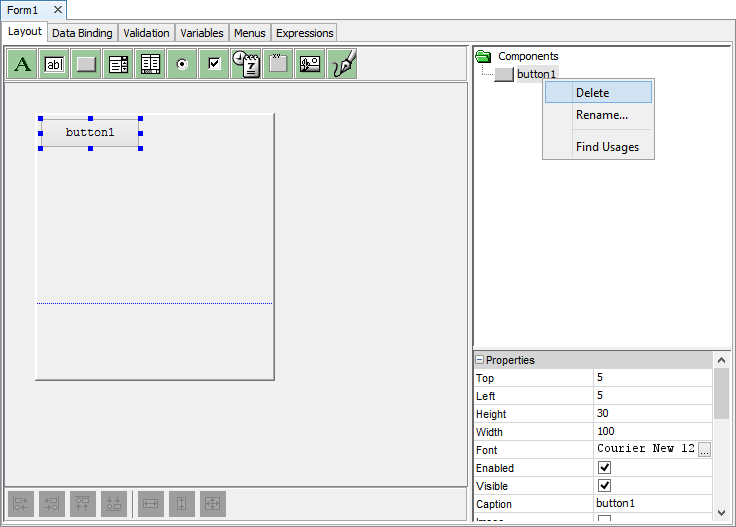The image size is (736, 527).
Task: Pick the radio button component tool
Action: pyautogui.click(x=182, y=64)
